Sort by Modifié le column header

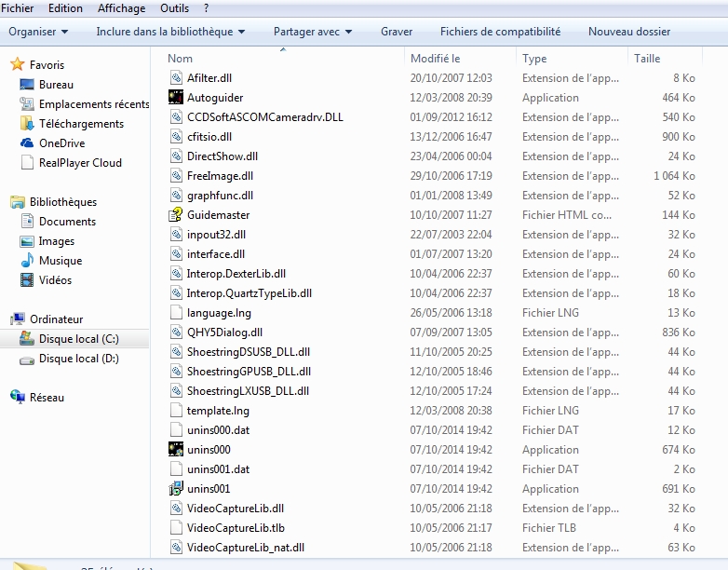[460, 58]
